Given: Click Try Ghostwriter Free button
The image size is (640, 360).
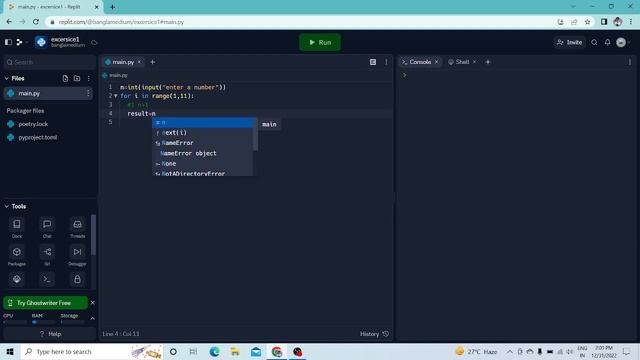Looking at the screenshot, I should click(45, 303).
